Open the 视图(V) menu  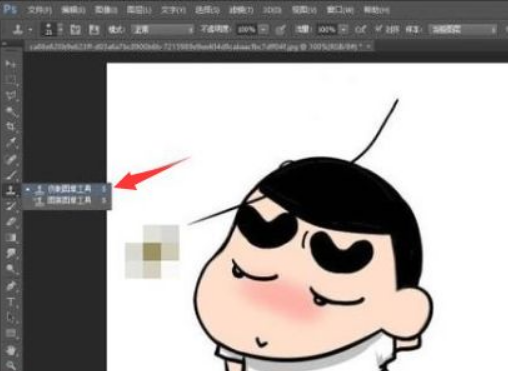[x=304, y=10]
